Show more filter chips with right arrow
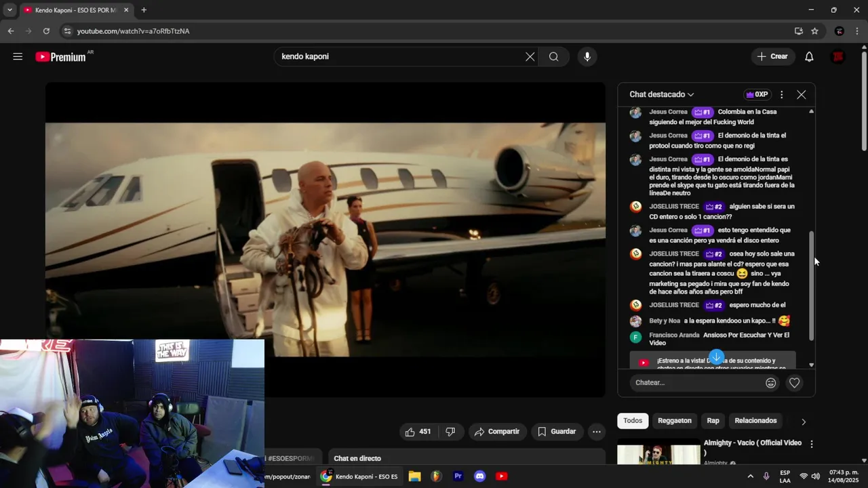This screenshot has height=488, width=868. (x=804, y=422)
